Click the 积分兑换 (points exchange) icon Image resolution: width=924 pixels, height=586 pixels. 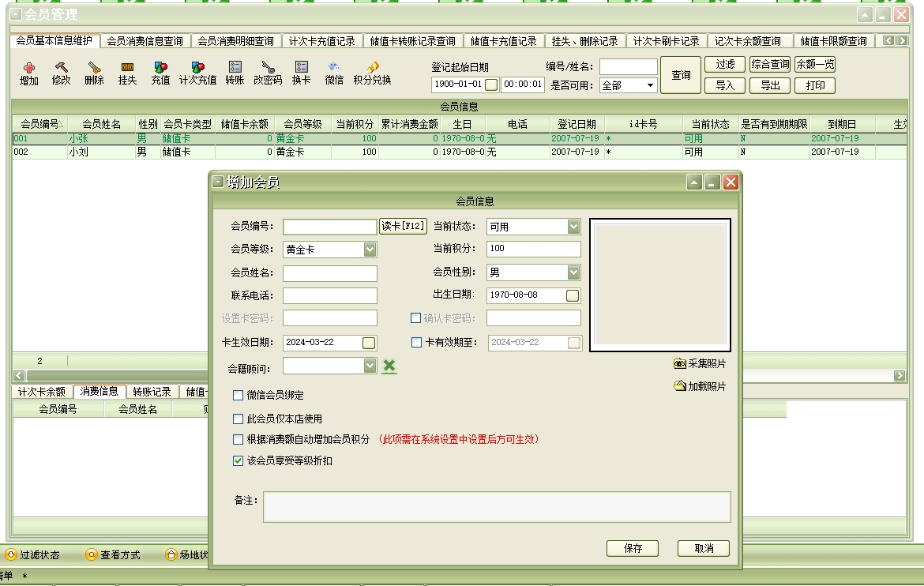[x=372, y=69]
